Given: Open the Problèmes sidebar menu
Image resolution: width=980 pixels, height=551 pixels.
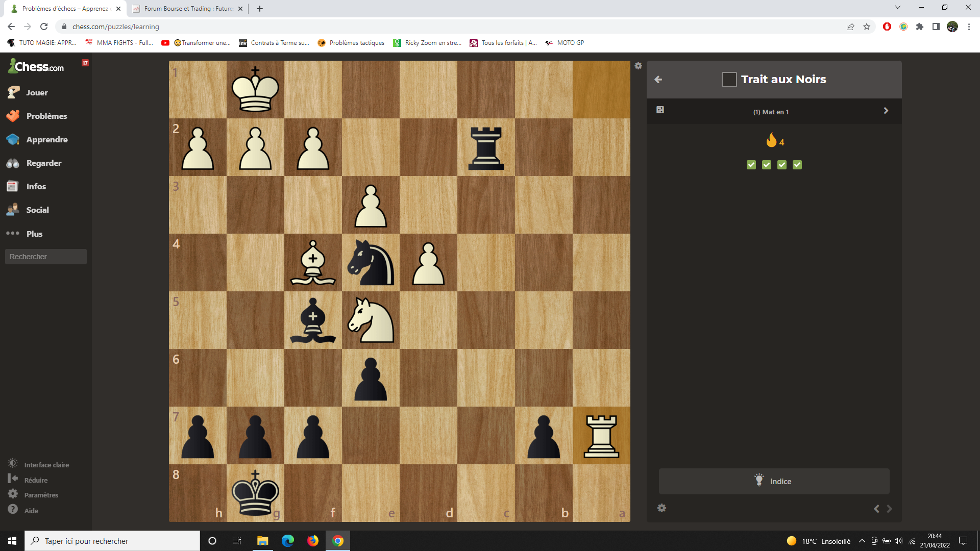Looking at the screenshot, I should pos(46,116).
